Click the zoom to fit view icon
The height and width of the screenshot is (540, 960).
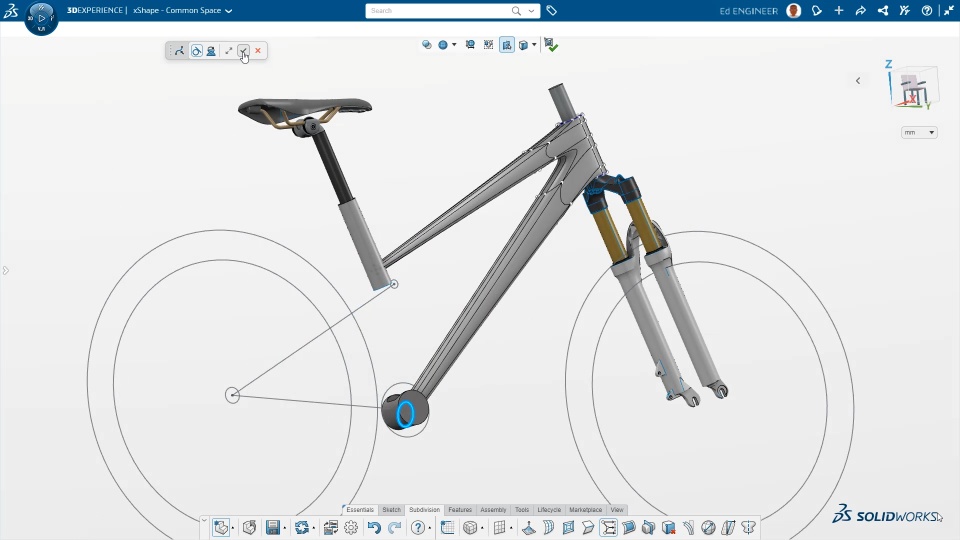pyautogui.click(x=470, y=45)
